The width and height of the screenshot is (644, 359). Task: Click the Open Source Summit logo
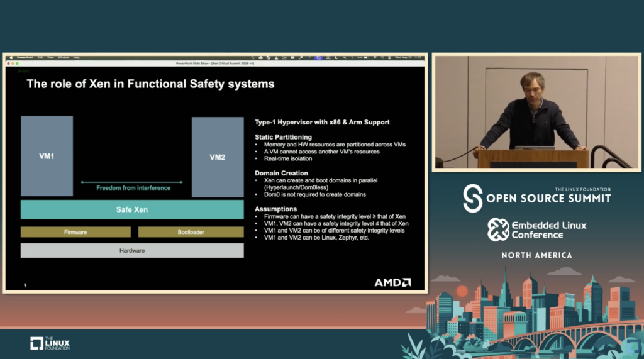point(536,198)
